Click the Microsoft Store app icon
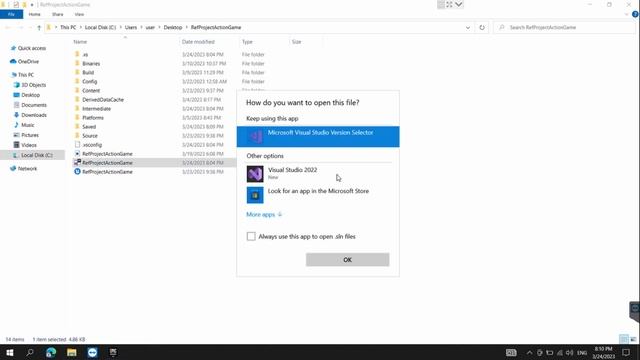This screenshot has height=360, width=640. 255,195
